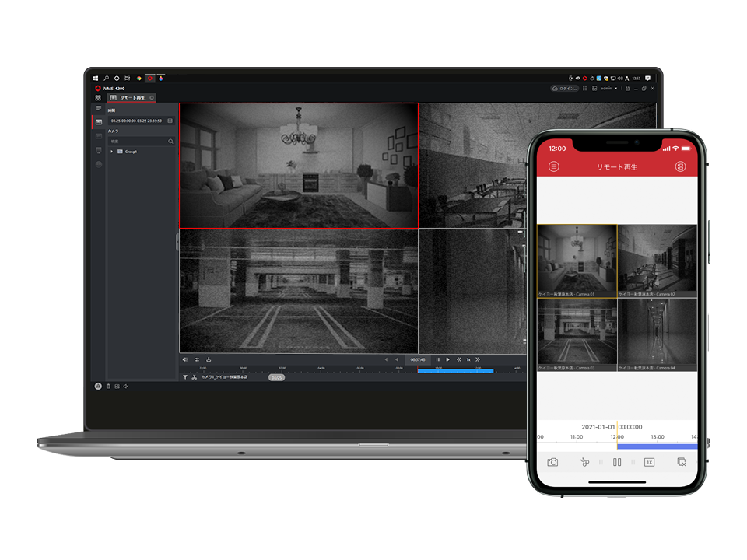The height and width of the screenshot is (560, 747).
Task: Open the iVMS-4200 module grid menu
Action: pyautogui.click(x=98, y=98)
